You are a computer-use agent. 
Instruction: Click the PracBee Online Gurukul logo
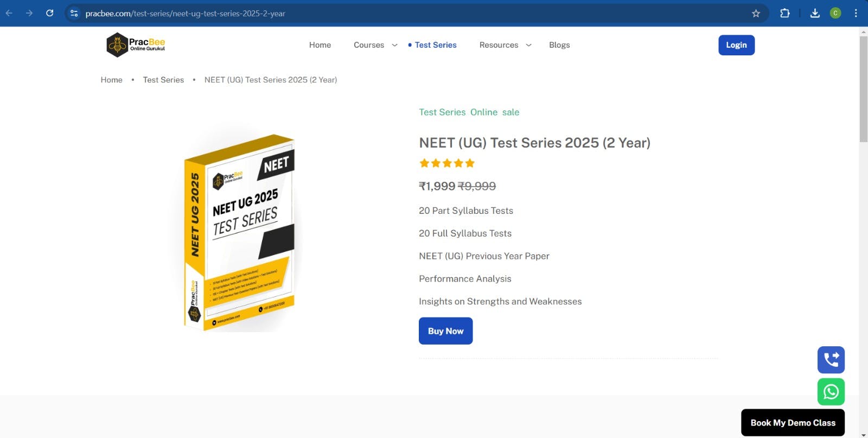(x=136, y=45)
